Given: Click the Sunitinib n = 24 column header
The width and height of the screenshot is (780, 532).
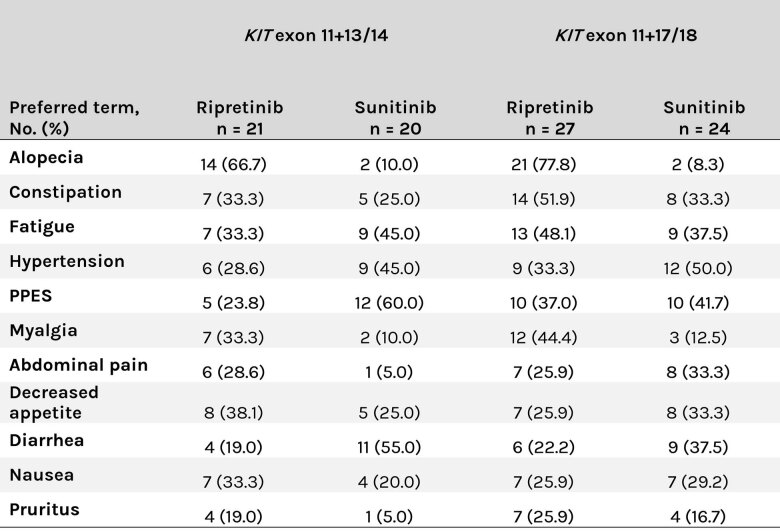Looking at the screenshot, I should (x=704, y=118).
